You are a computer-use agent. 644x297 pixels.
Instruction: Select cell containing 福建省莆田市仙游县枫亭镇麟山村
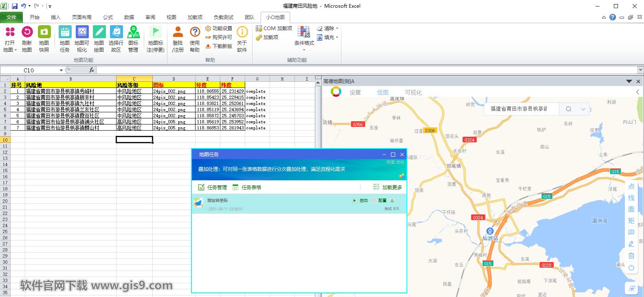coord(70,128)
